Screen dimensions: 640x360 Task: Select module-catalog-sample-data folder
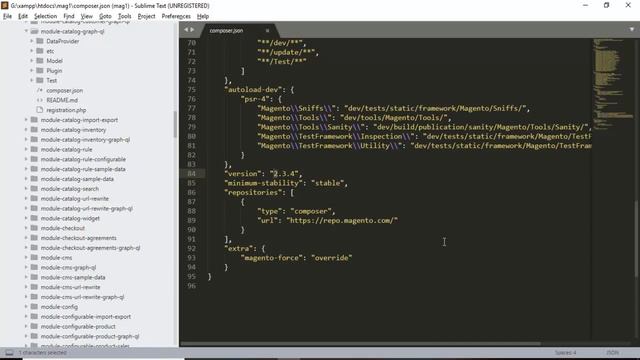(77, 179)
